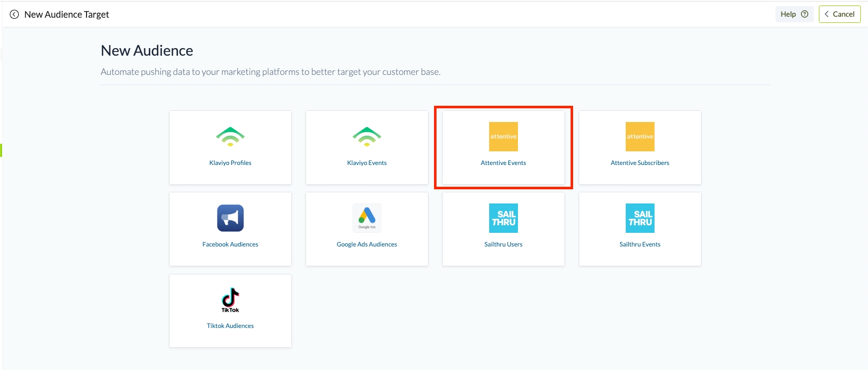This screenshot has width=868, height=370.
Task: Click the back arrow beside New Audience Target
Action: tap(14, 15)
